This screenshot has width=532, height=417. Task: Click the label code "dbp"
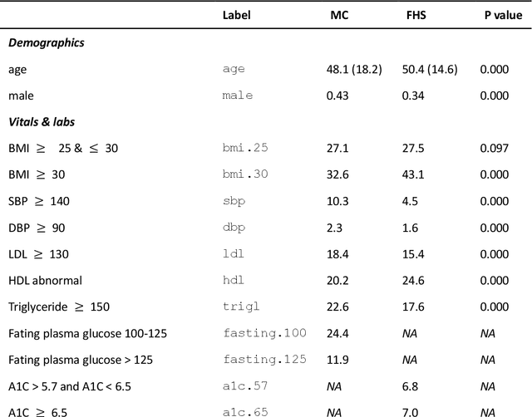pyautogui.click(x=234, y=228)
